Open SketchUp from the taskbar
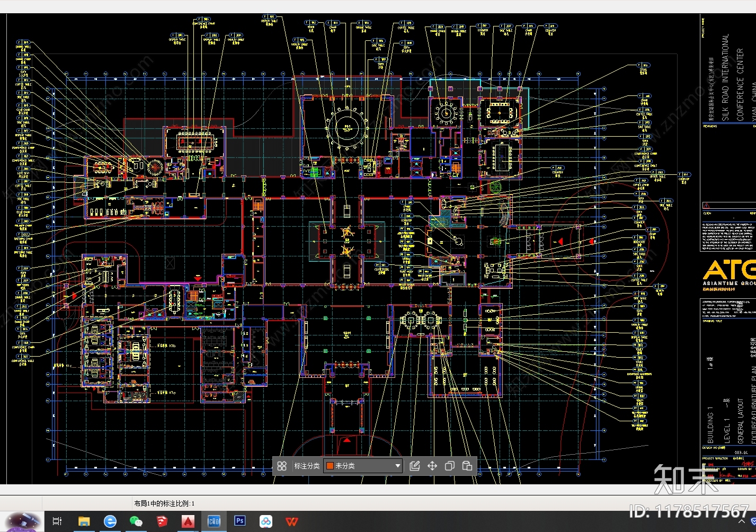 tap(162, 521)
